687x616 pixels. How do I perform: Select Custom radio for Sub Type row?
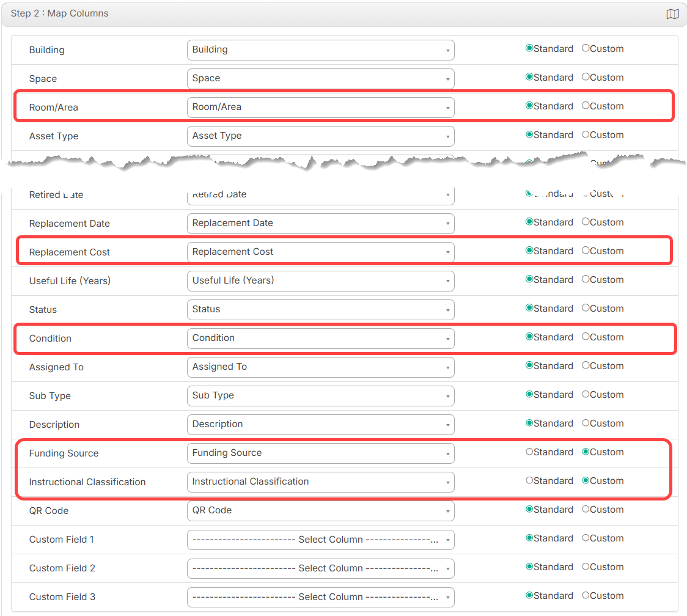[586, 394]
